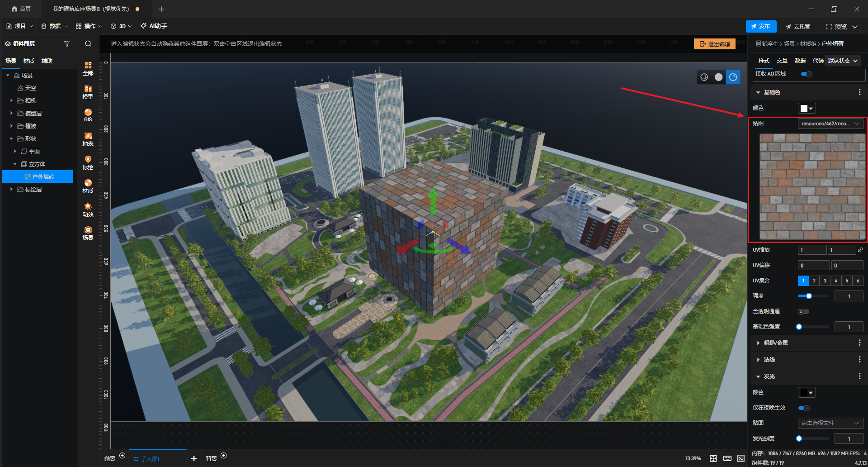Screen dimensions: 868x467
Task: Add a new sub-screen with plus icon
Action: [x=194, y=458]
